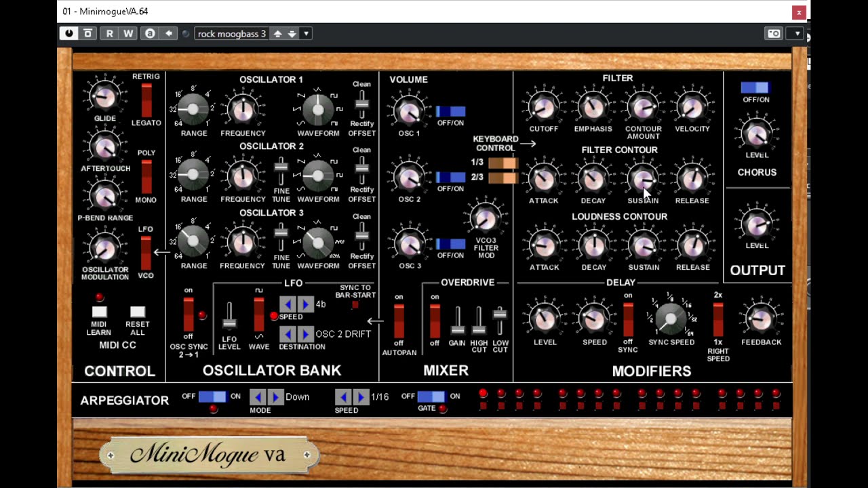The width and height of the screenshot is (868, 488).
Task: Toggle the Autopan on/off switch
Action: [x=399, y=321]
